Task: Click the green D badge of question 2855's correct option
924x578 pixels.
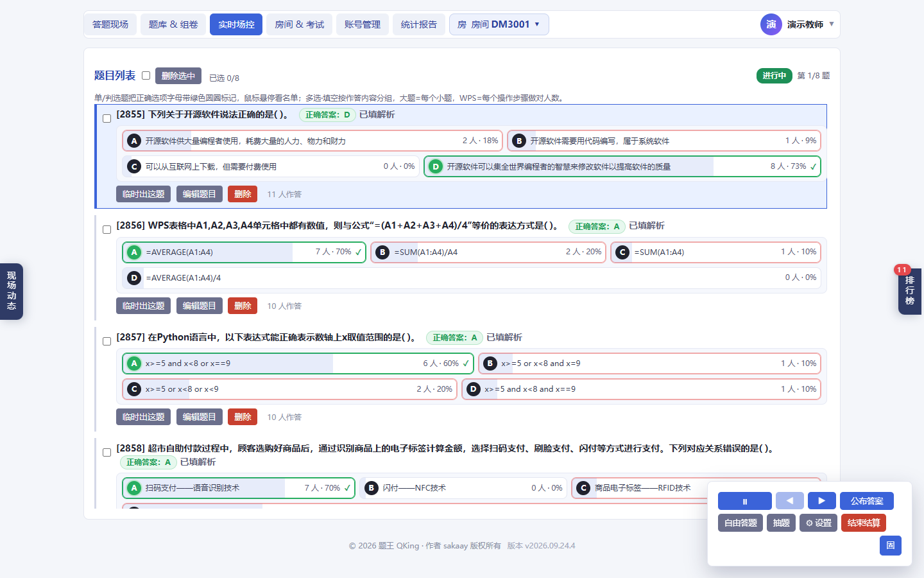Action: click(436, 166)
